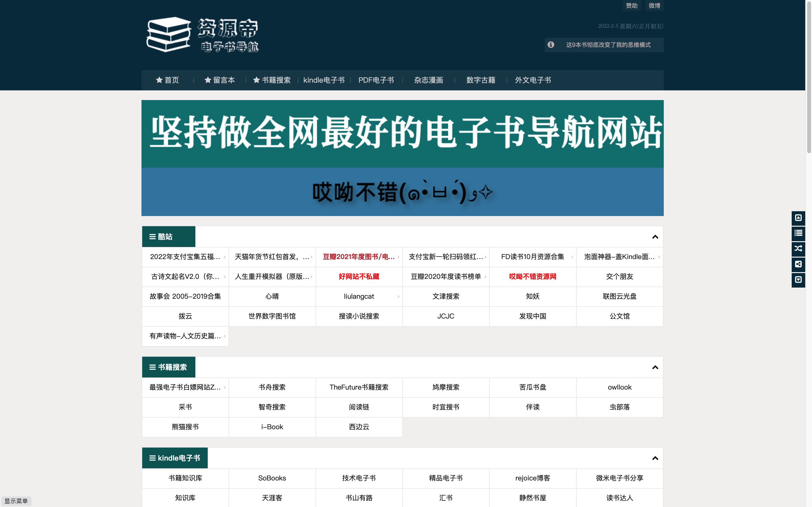The width and height of the screenshot is (812, 507).
Task: Open SoBooks link
Action: 272,478
